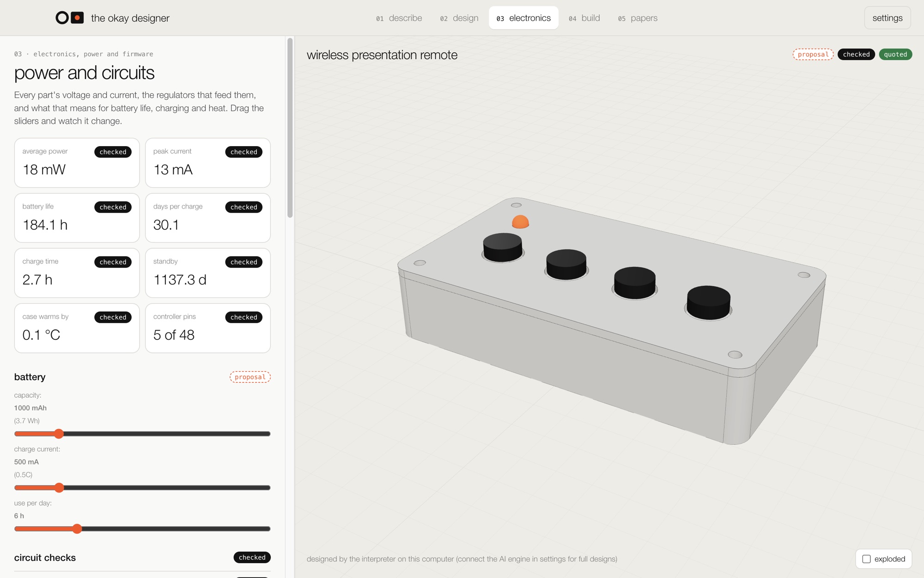The width and height of the screenshot is (924, 578).
Task: Click the checked badge next to circuit checks
Action: coord(252,558)
